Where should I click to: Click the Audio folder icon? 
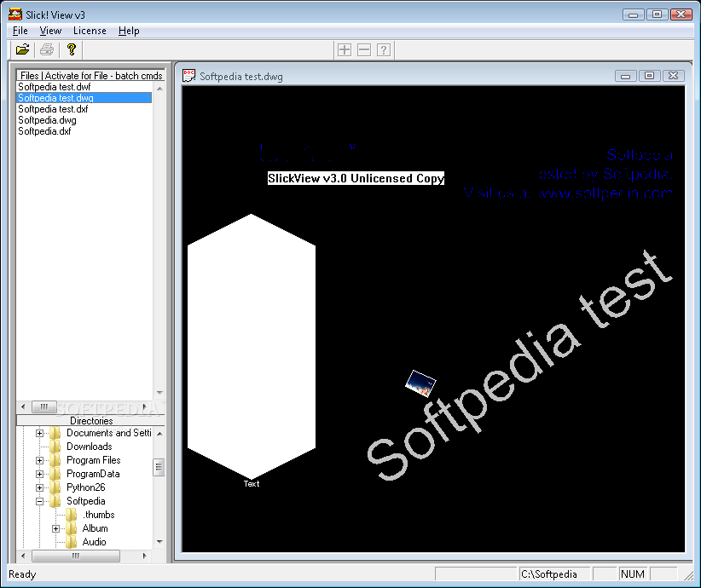(71, 541)
